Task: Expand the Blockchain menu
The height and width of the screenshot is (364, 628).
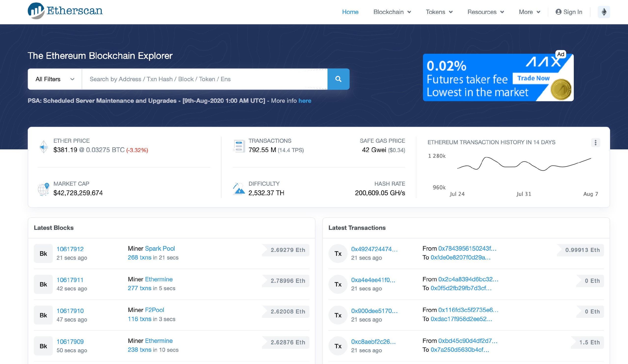Action: pos(392,12)
